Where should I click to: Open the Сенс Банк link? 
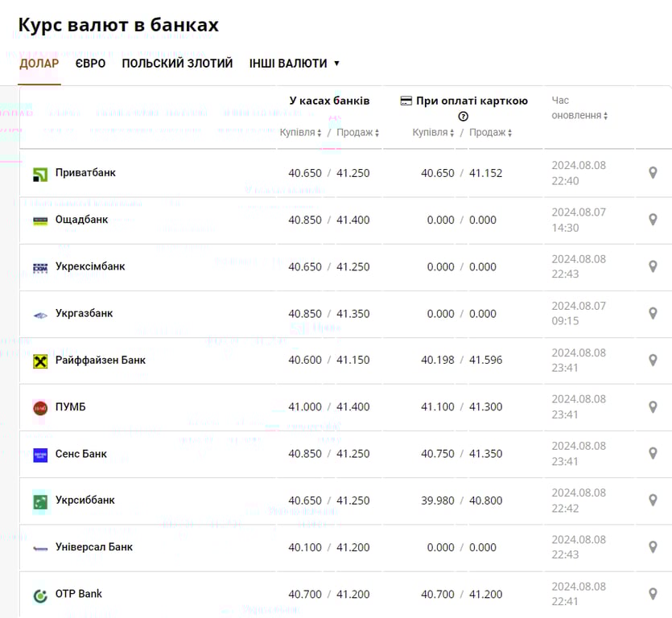(81, 454)
